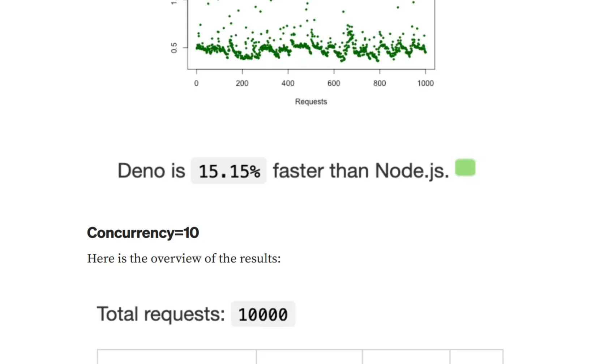Click the highlighted 15.15% value

click(x=228, y=170)
